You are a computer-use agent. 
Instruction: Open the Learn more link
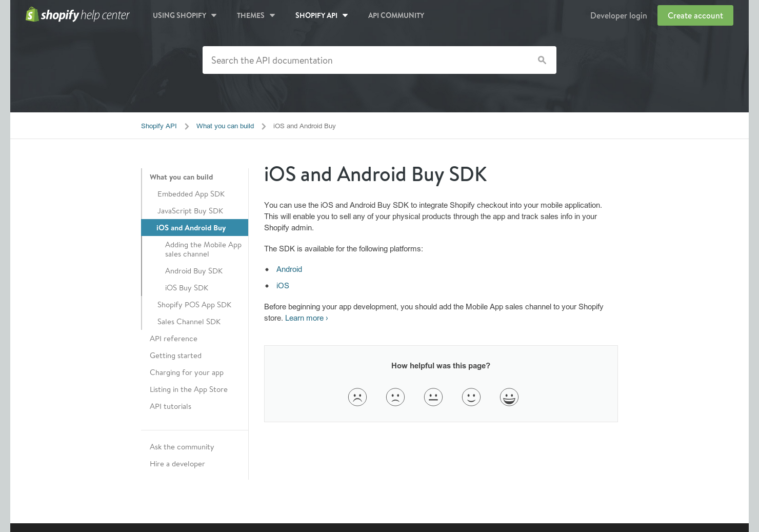click(306, 318)
